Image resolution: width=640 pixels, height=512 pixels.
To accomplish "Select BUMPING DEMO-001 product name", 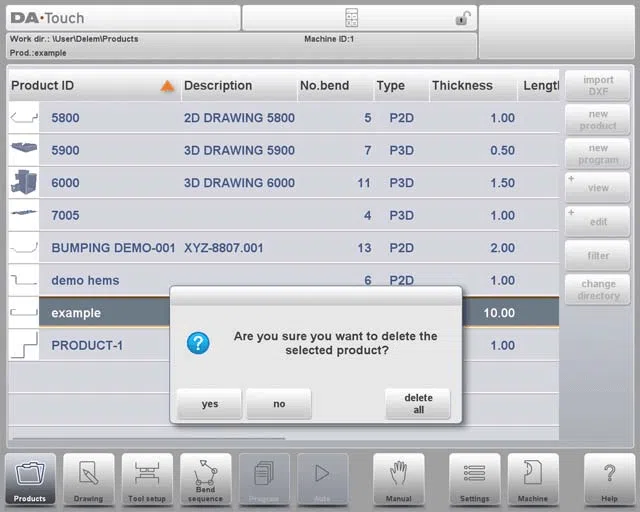I will 113,248.
